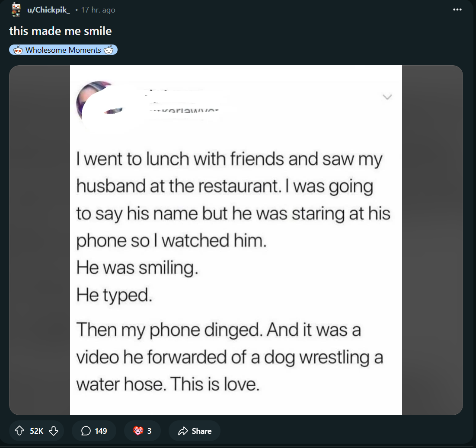Open the post options dropdown at top right
Image resolution: width=476 pixels, height=448 pixels.
tap(457, 9)
